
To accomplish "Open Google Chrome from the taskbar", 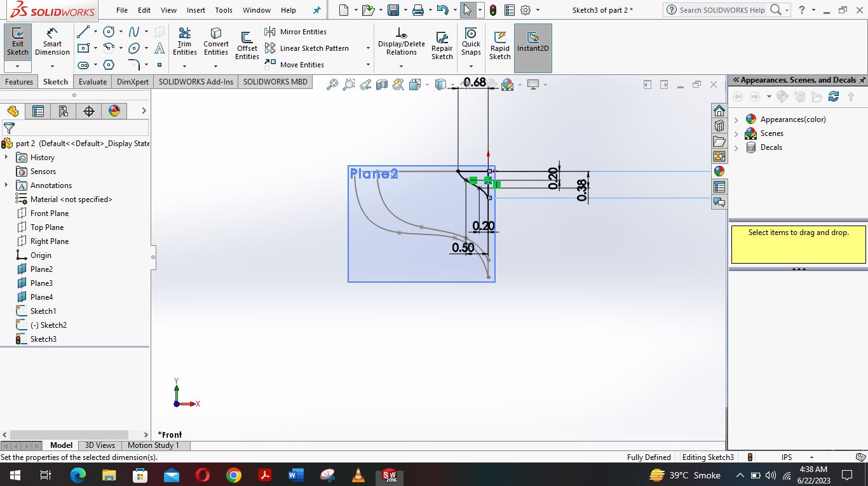I will point(234,475).
